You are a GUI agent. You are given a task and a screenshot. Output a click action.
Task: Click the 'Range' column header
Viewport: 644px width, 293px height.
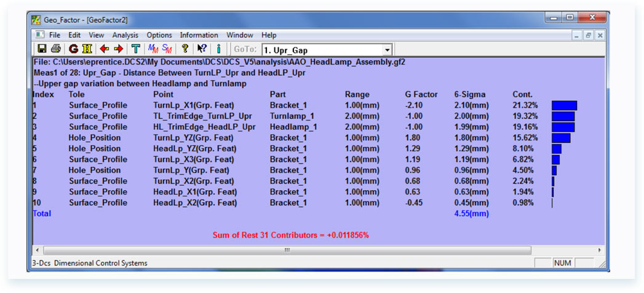357,95
